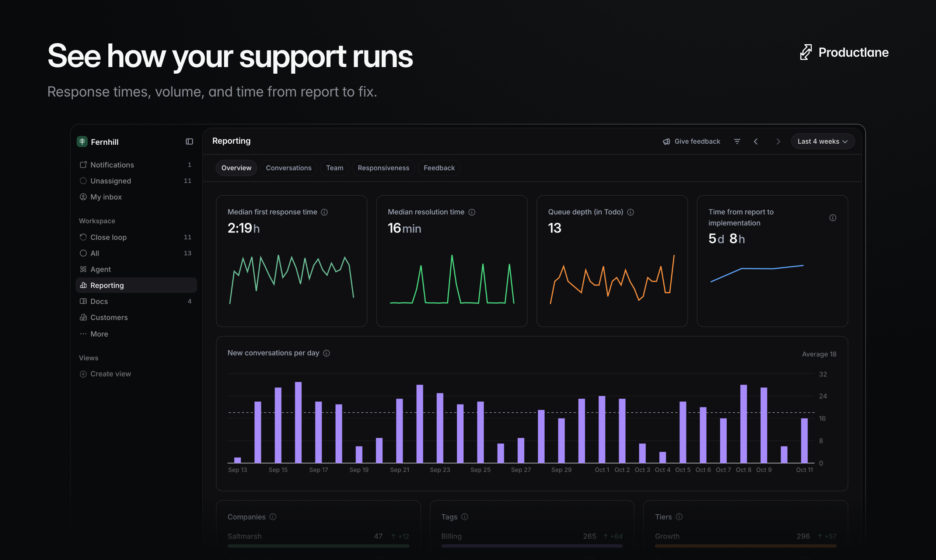This screenshot has height=560, width=936.
Task: Switch to the Feedback tab
Action: tap(439, 168)
